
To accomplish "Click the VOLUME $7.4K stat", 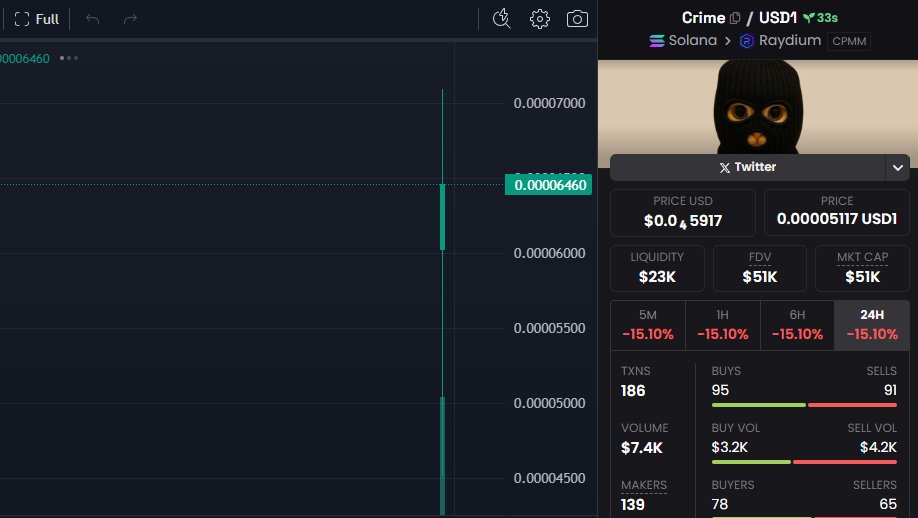I will click(644, 438).
